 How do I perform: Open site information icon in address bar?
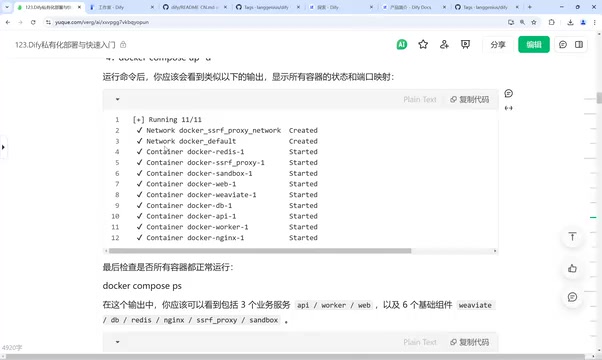pyautogui.click(x=48, y=22)
